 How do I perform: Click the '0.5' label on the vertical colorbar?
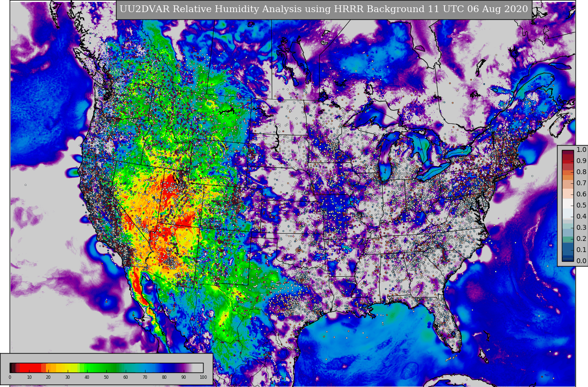click(x=581, y=206)
